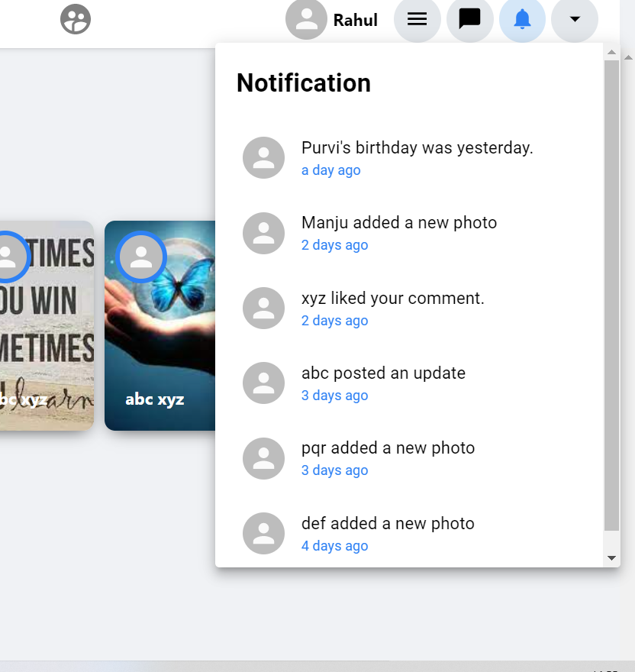Click avatar beside abc posted update
This screenshot has width=635, height=672.
point(263,383)
